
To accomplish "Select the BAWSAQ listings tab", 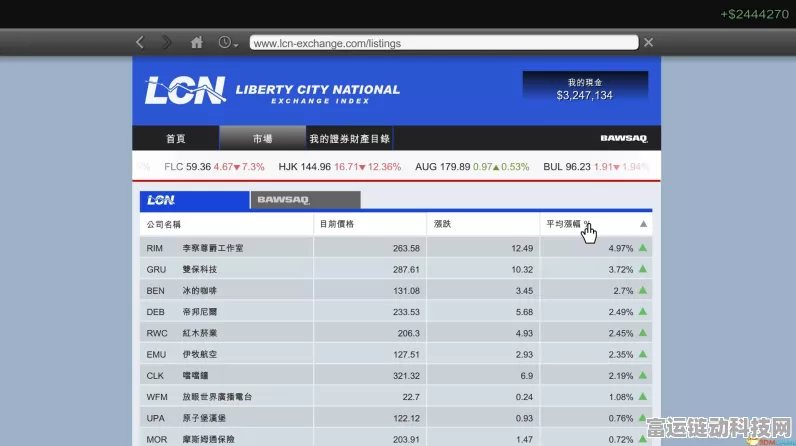I will pyautogui.click(x=306, y=200).
